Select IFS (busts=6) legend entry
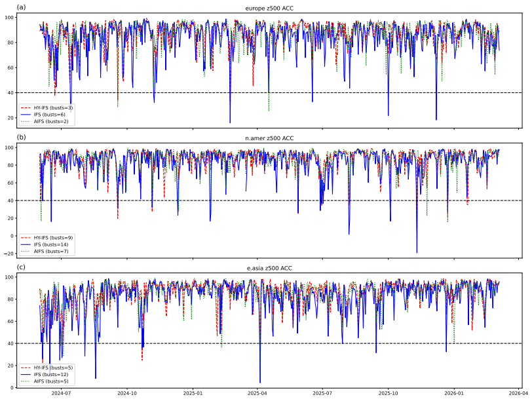Viewport: 532px width, 399px height. point(43,115)
